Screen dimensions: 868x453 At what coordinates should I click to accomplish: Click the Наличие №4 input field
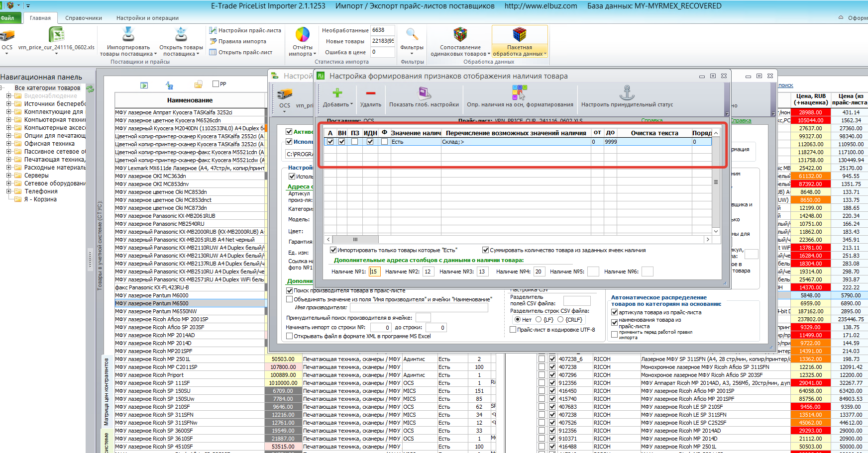[x=539, y=272]
